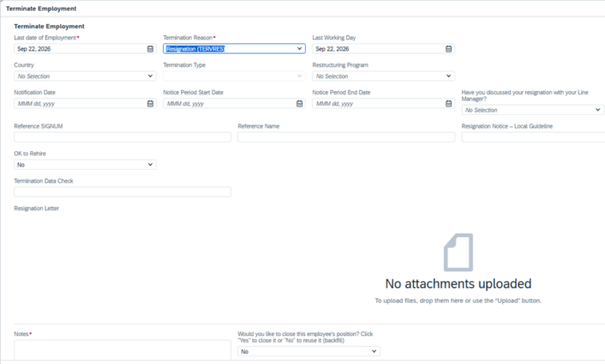Click the empty document attachment icon
Image resolution: width=605 pixels, height=364 pixels.
(458, 252)
